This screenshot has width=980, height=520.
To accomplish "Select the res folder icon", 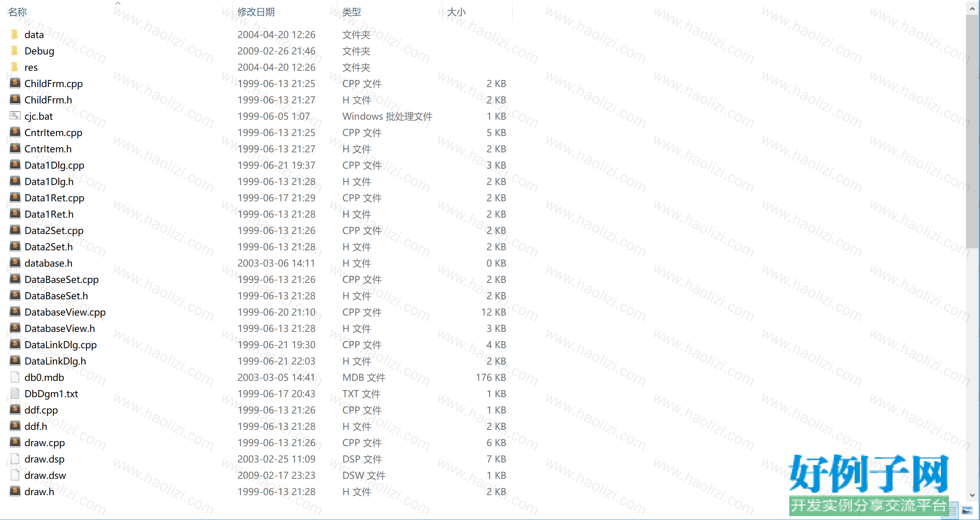I will tap(15, 67).
